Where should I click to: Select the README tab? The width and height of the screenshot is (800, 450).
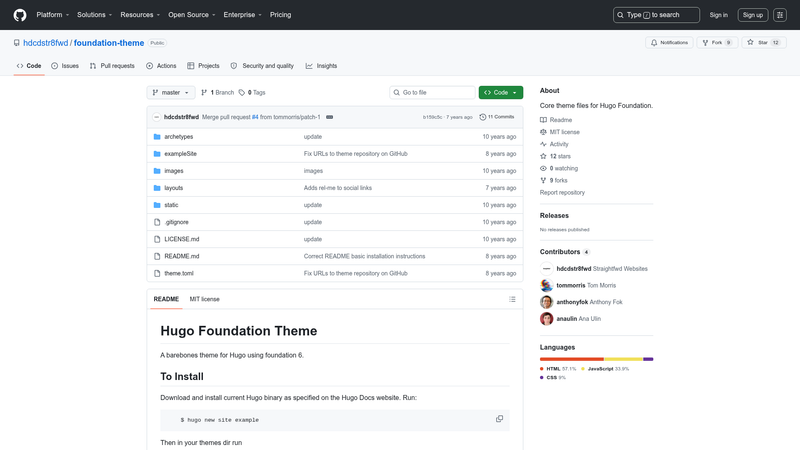166,299
